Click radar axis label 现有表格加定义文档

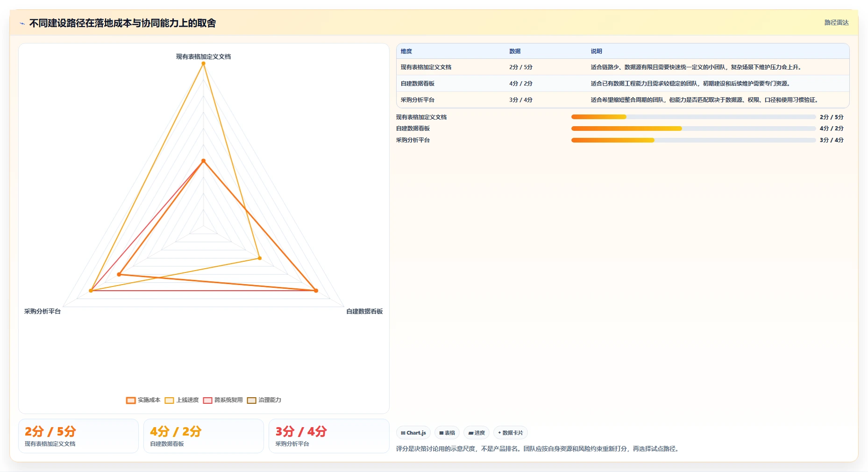pos(203,57)
